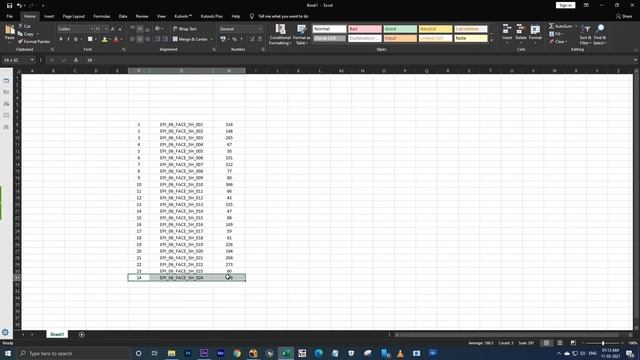Toggle Underline formatting
This screenshot has height=360, width=640.
(x=76, y=39)
